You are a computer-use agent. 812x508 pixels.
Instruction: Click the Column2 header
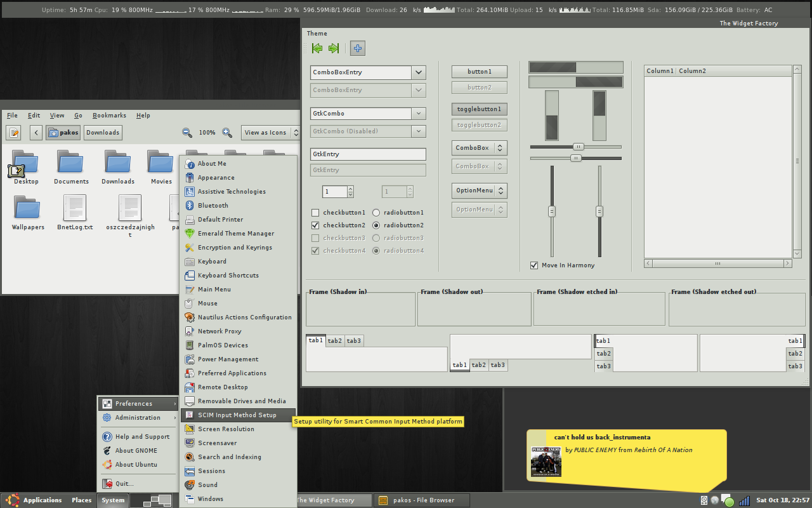coord(734,71)
